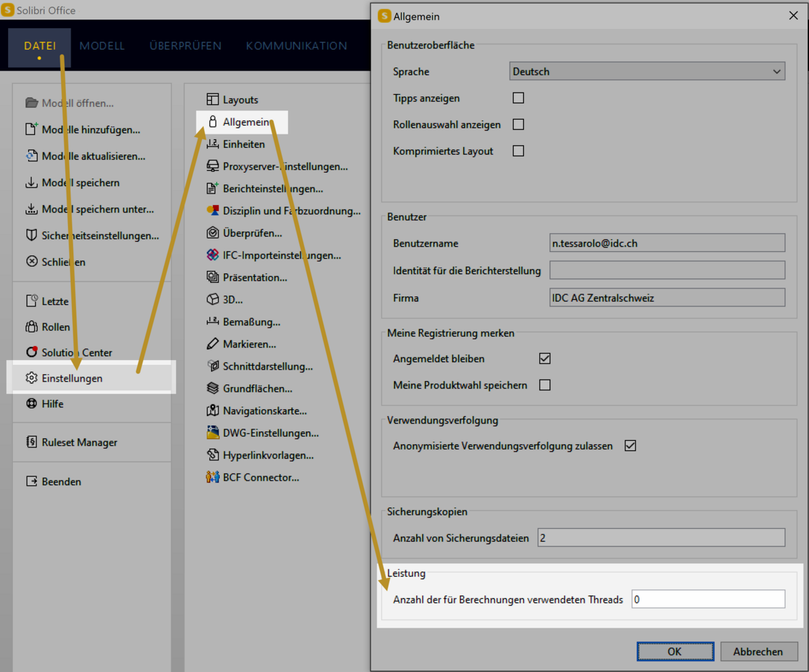Close the Allgemein dialog
The image size is (809, 672).
tap(793, 16)
